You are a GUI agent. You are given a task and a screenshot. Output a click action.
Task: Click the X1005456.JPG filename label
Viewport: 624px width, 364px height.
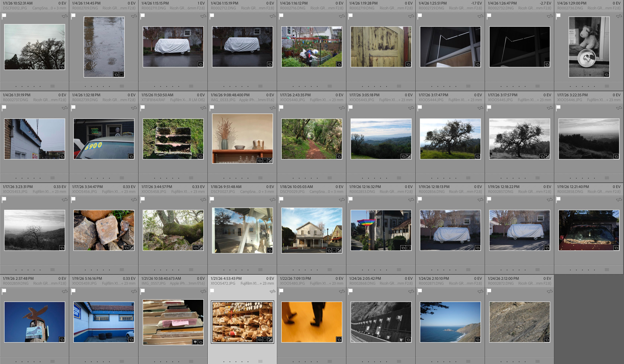click(85, 192)
